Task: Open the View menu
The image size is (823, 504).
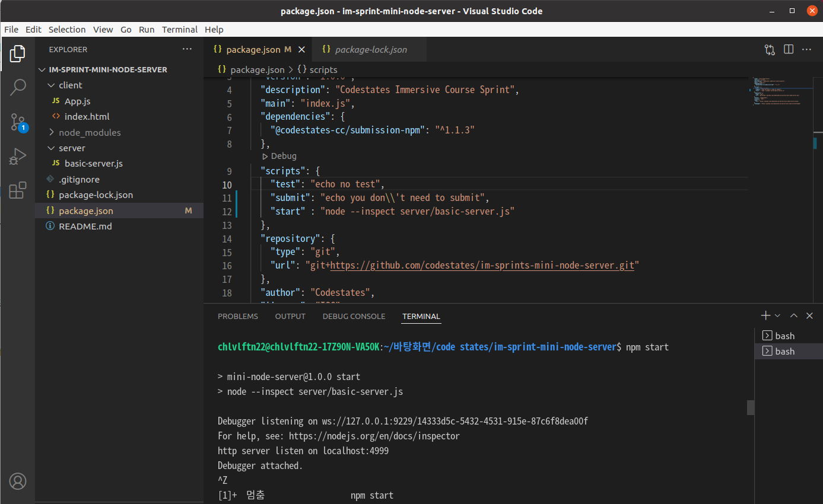Action: click(x=103, y=30)
